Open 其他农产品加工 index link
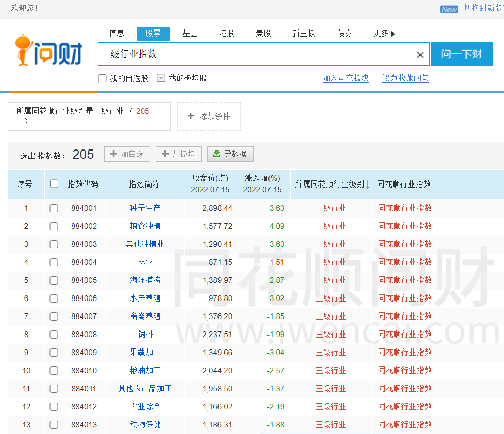 point(145,388)
